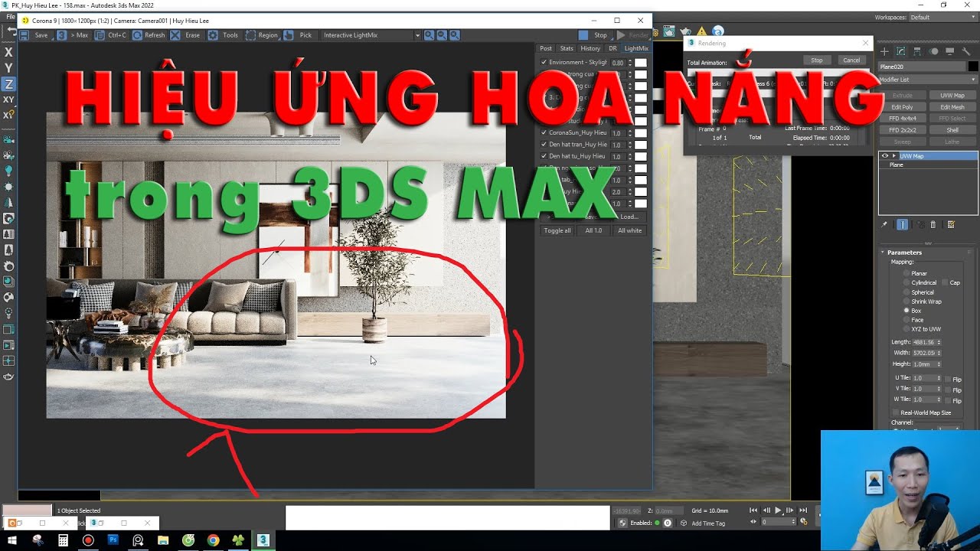Open the Create panel plus icon

pyautogui.click(x=884, y=51)
